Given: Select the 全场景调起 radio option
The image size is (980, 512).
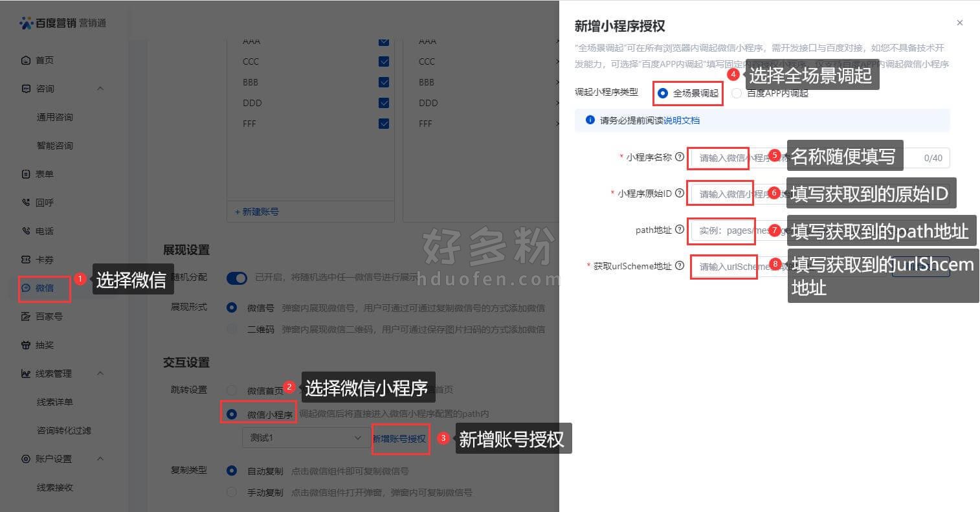Looking at the screenshot, I should pyautogui.click(x=662, y=93).
